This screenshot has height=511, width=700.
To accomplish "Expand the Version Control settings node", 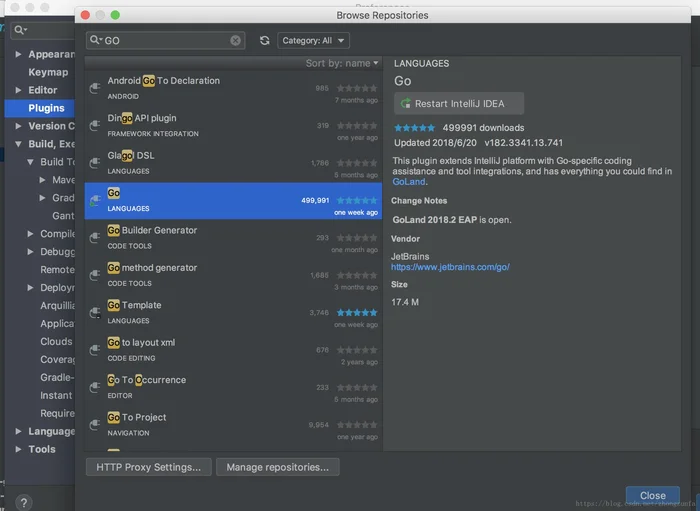I will pos(18,126).
